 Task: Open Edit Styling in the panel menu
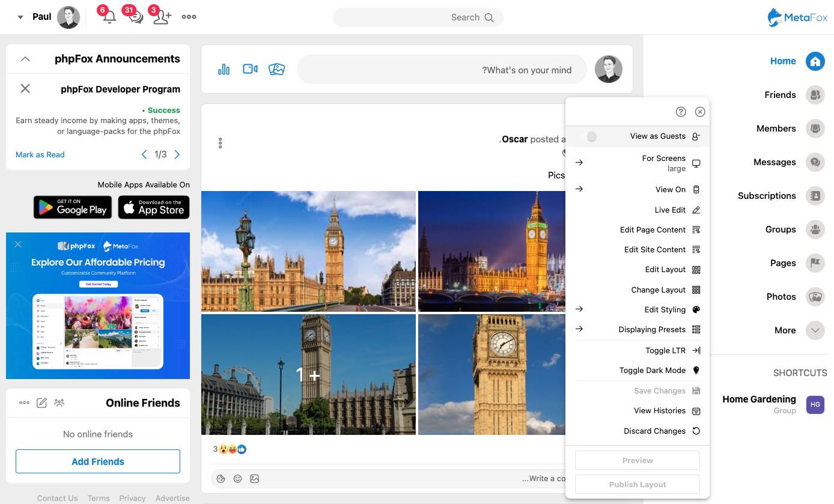(665, 310)
